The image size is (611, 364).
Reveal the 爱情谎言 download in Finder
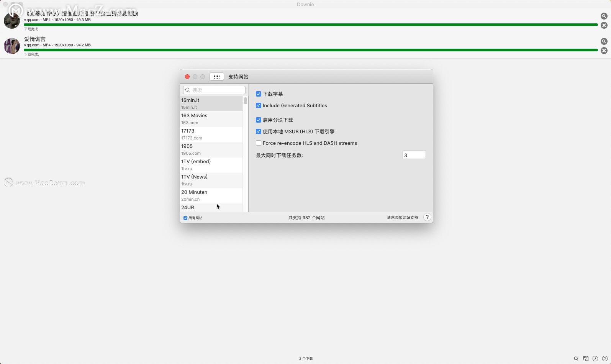tap(604, 41)
